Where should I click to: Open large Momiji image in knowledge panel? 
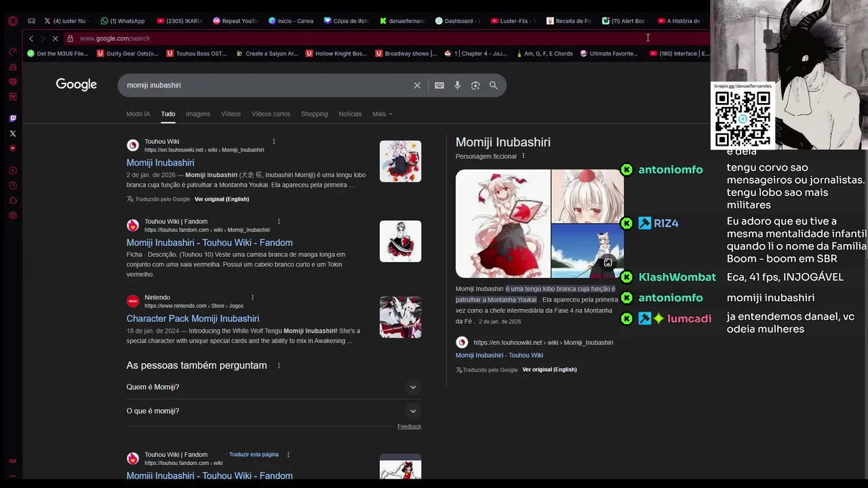tap(503, 224)
